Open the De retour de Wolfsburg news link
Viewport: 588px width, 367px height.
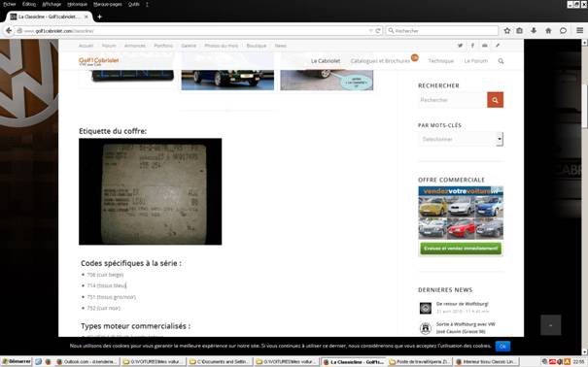point(463,304)
